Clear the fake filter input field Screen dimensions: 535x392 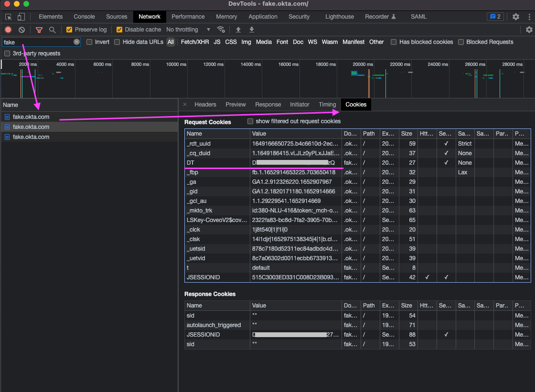click(x=75, y=42)
